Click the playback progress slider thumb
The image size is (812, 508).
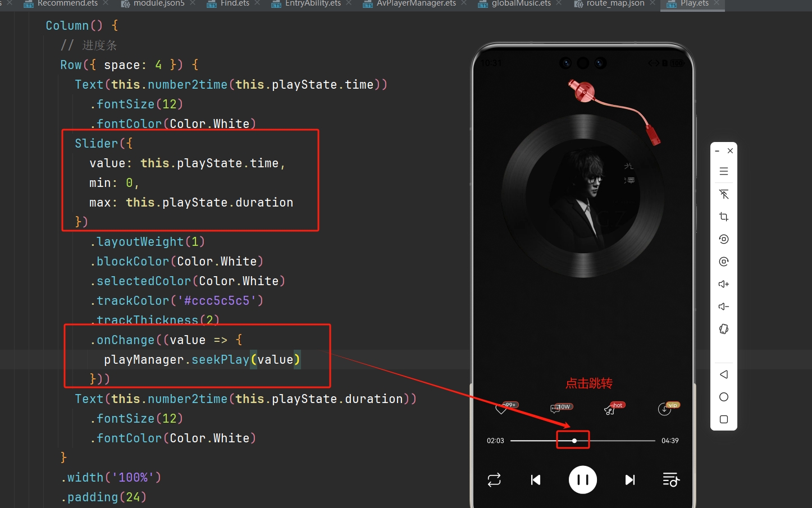point(574,441)
